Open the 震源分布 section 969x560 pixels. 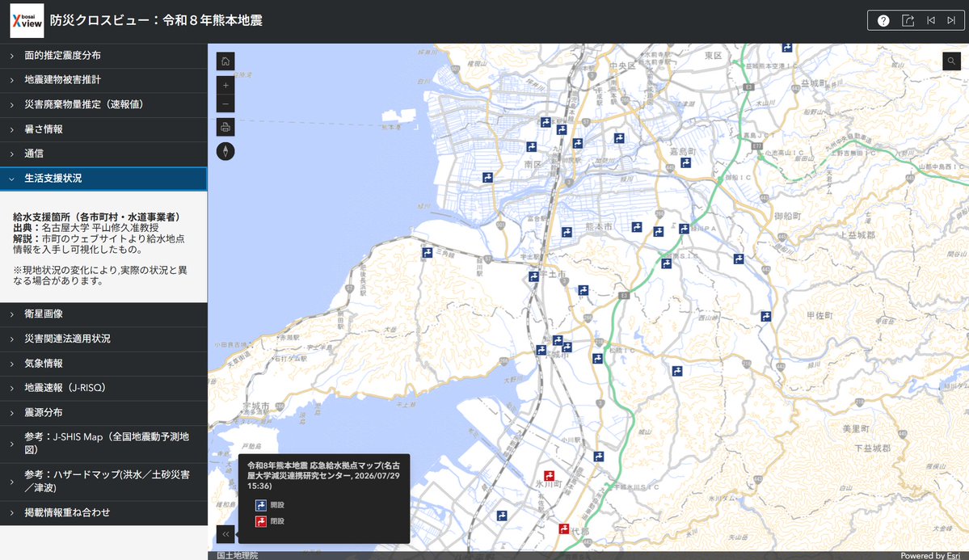(x=103, y=413)
